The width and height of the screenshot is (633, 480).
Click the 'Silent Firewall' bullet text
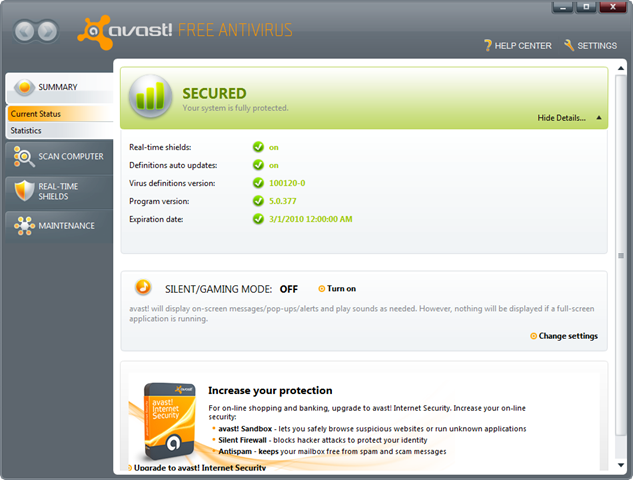[x=242, y=440]
